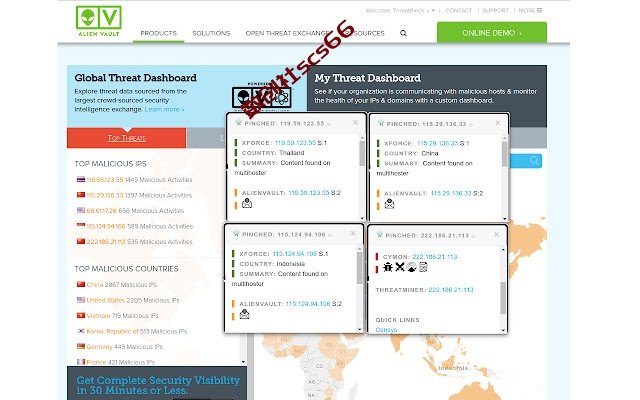Open AlienVault link 115.124.94.106
Screen dimensions: 640x400
pyautogui.click(x=308, y=304)
